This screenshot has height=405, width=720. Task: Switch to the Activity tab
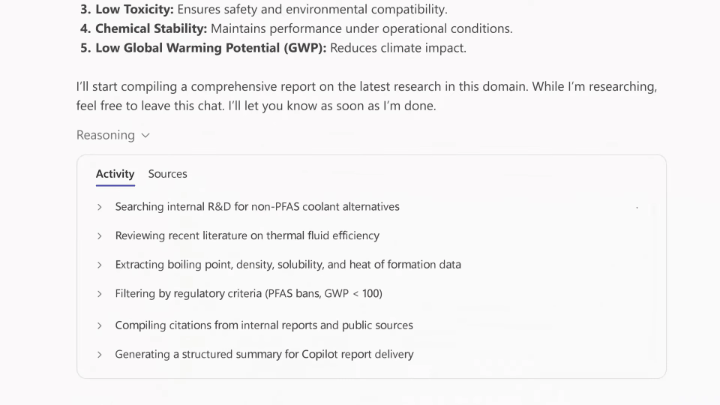click(x=115, y=174)
